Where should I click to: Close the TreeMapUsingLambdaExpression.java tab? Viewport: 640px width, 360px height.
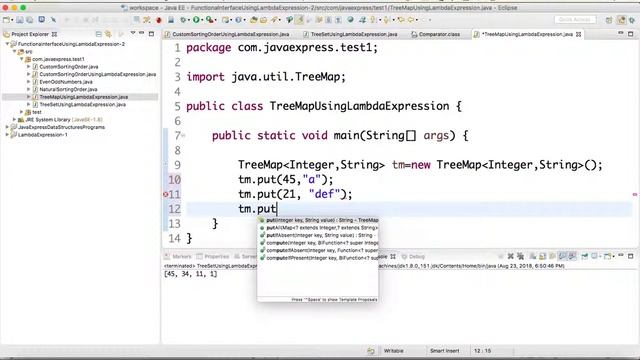click(578, 34)
